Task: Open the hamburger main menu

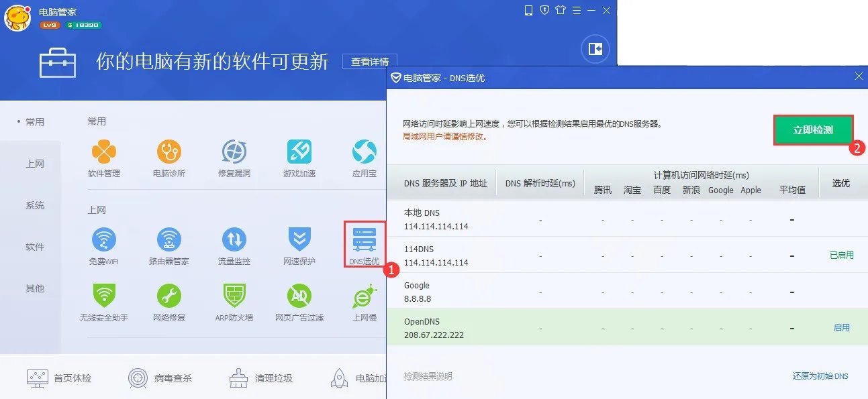Action: 577,11
